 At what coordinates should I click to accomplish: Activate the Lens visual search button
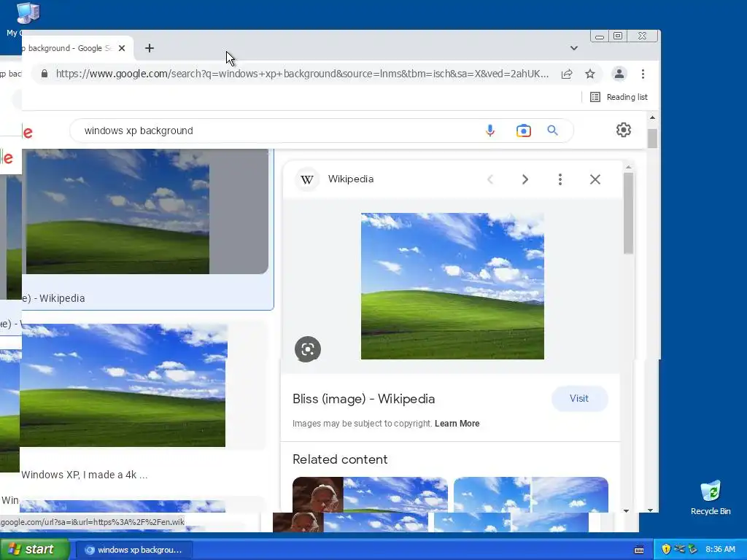click(308, 349)
